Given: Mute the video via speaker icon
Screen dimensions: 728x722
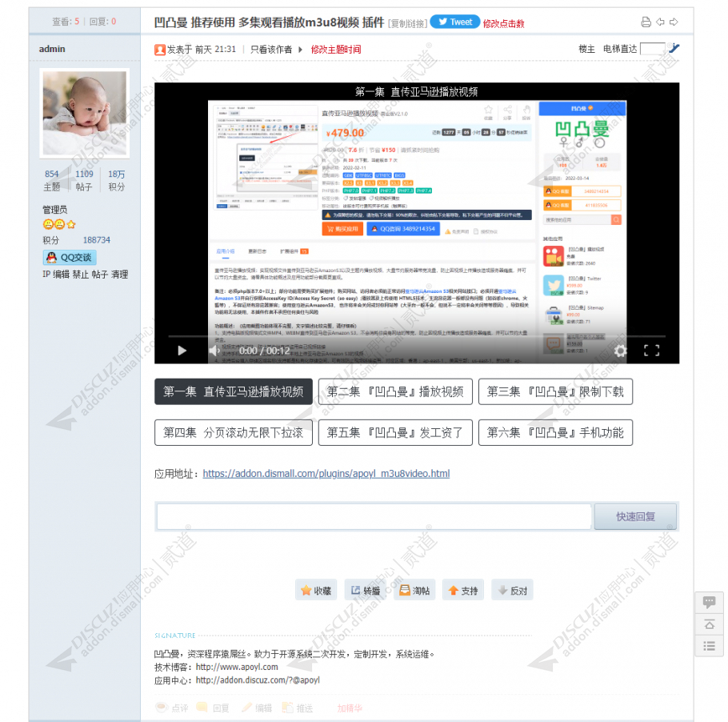Looking at the screenshot, I should pyautogui.click(x=214, y=351).
